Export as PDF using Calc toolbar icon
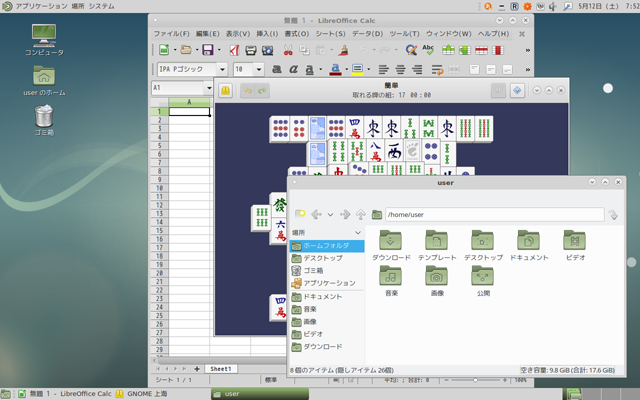Screen dimensions: 640x400 [x=234, y=50]
